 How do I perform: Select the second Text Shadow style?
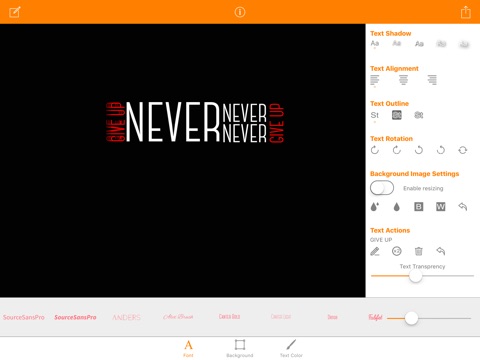click(x=397, y=43)
